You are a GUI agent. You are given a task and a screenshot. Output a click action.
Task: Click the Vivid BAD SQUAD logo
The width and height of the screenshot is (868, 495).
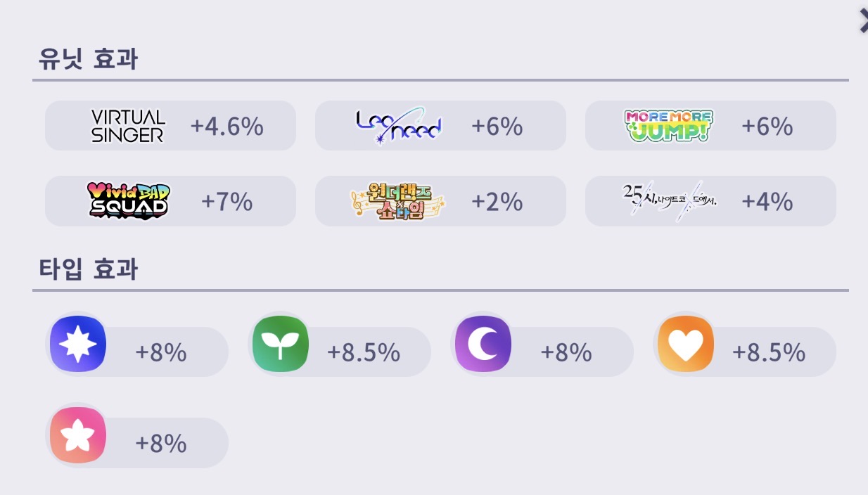[128, 200]
